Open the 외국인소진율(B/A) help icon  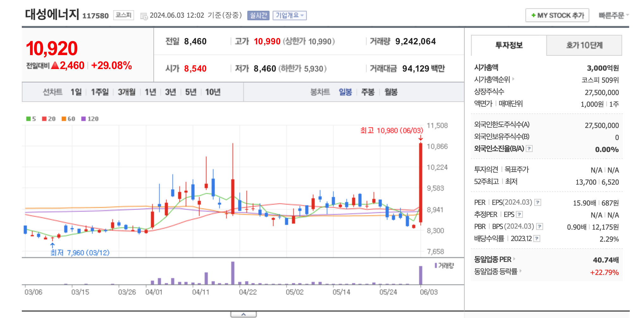coord(529,148)
